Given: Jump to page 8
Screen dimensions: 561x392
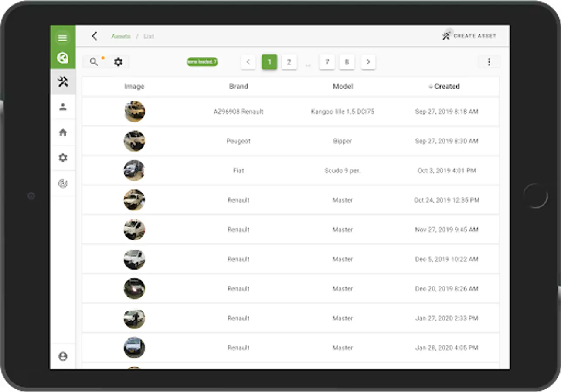Looking at the screenshot, I should tap(347, 62).
